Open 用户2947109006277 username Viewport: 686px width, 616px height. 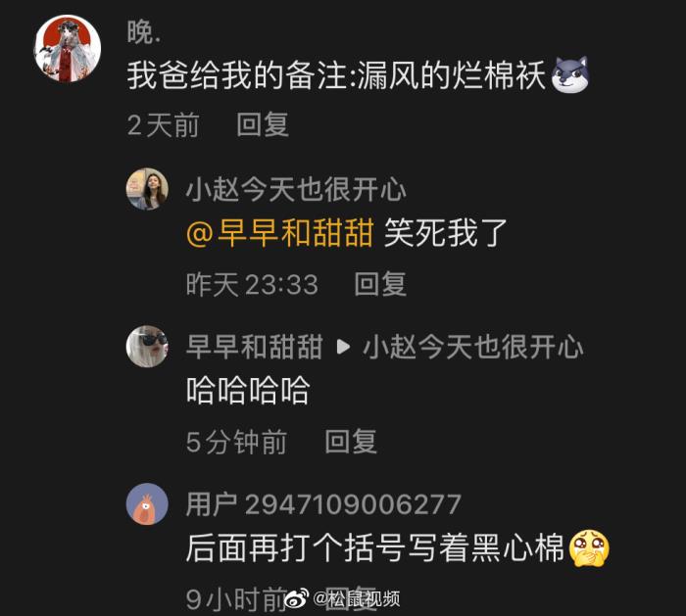tap(323, 504)
